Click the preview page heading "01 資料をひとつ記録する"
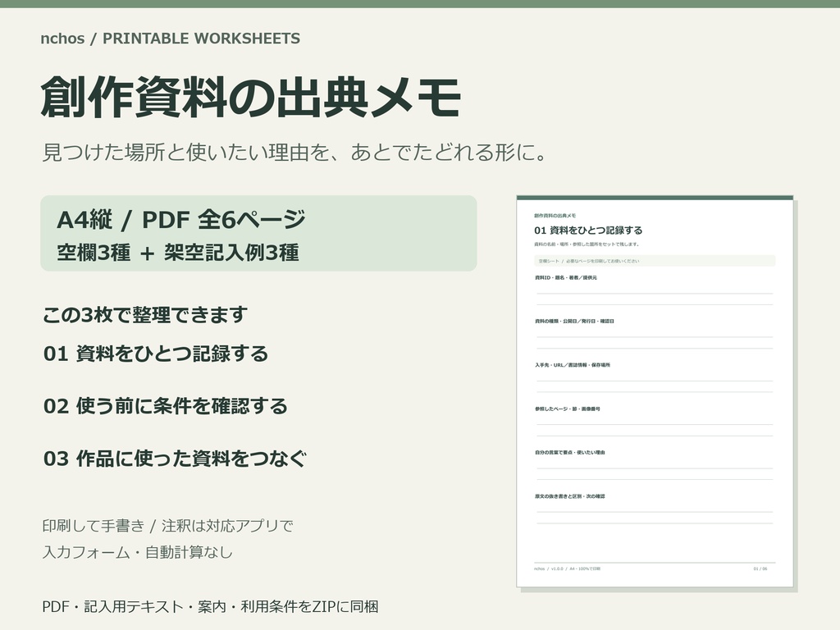The height and width of the screenshot is (630, 840). click(x=588, y=231)
